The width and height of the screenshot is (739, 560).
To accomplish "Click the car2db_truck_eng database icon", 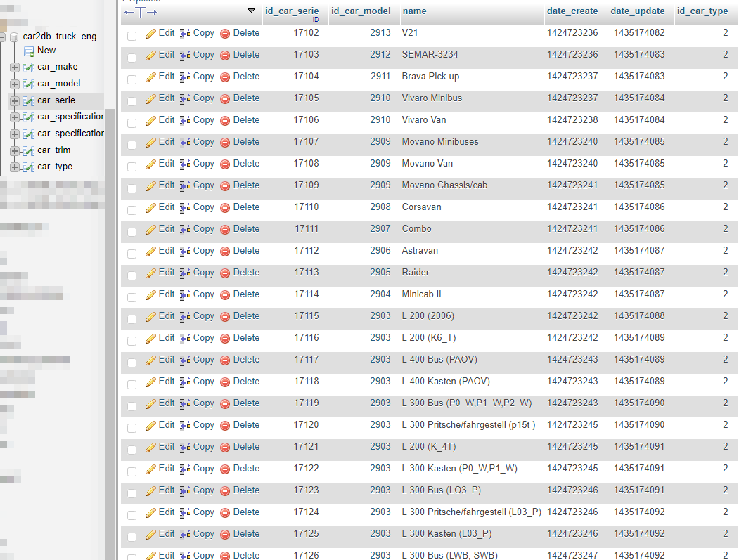I will [14, 37].
